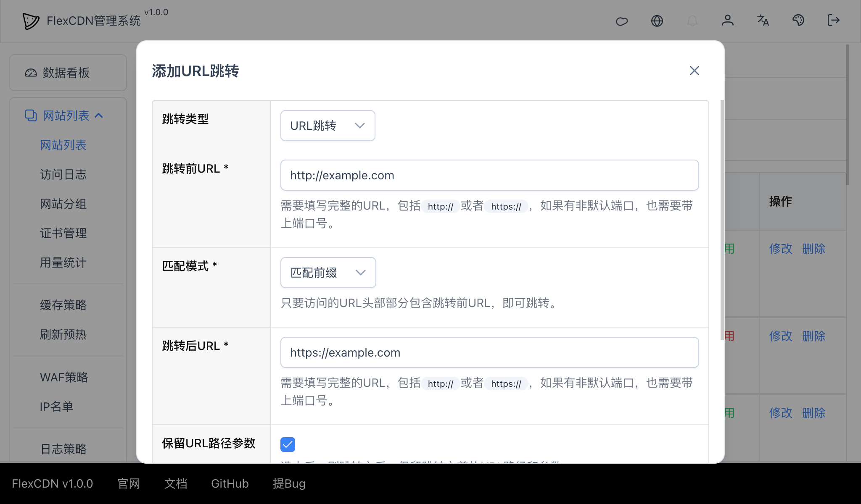Screen dimensions: 861x504
Task: Open the 匹配模式 dropdown showing 匹配前缀
Action: [x=328, y=272]
